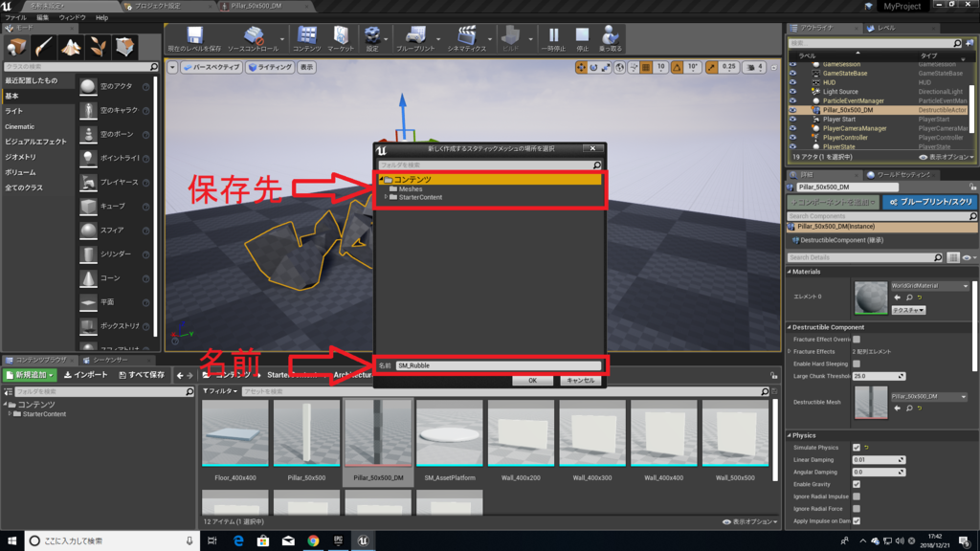Screen dimensions: 980x551
Task: Click Save All button in Content Browser
Action: point(142,375)
